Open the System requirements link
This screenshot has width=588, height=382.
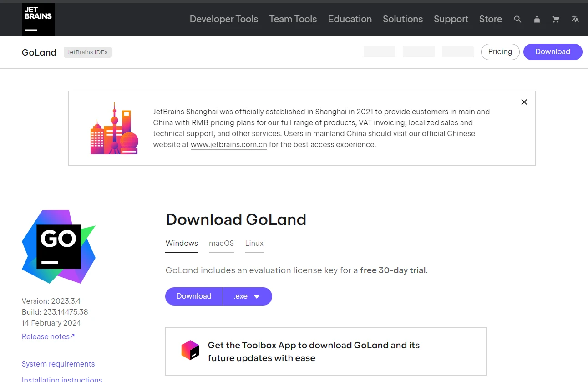58,364
